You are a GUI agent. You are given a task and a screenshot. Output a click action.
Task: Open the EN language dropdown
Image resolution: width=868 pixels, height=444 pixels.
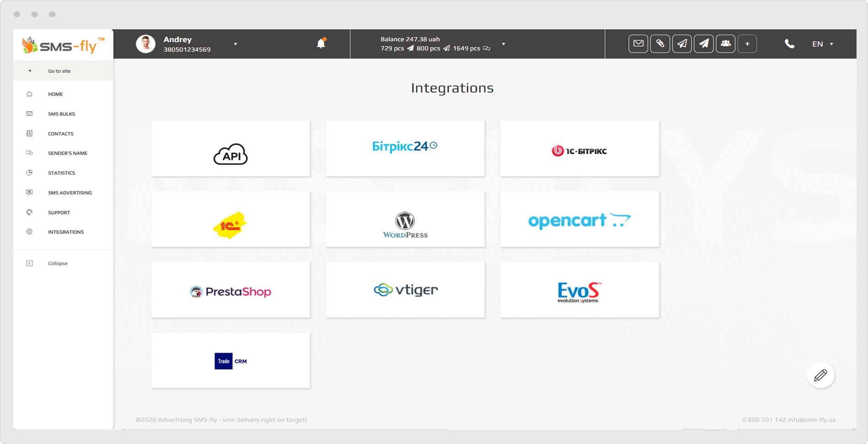click(823, 44)
